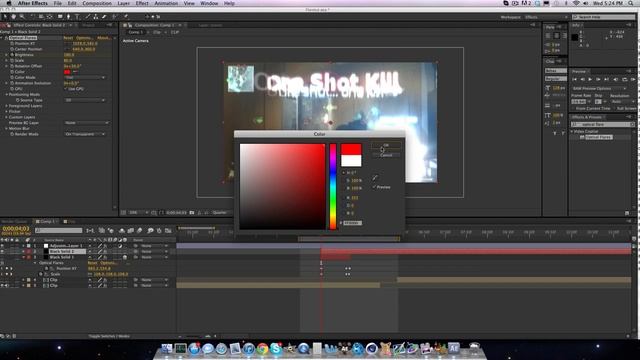Select the Rectangle shape tool
Image resolution: width=640 pixels, height=360 pixels.
pos(60,17)
